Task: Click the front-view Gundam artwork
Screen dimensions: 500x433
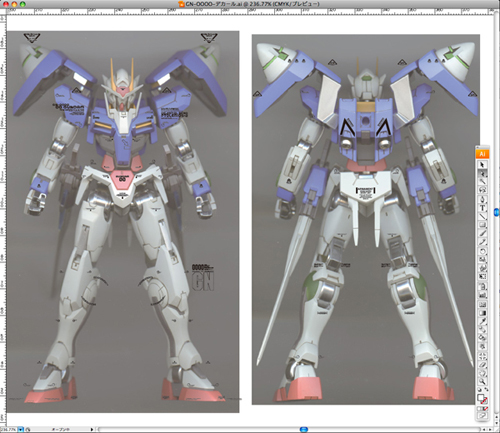Action: click(x=123, y=222)
